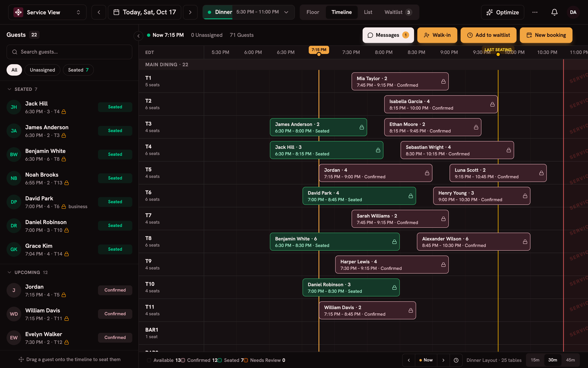Shift timeline backward with left arrow
Screen dimensions: 588x368
click(x=409, y=360)
